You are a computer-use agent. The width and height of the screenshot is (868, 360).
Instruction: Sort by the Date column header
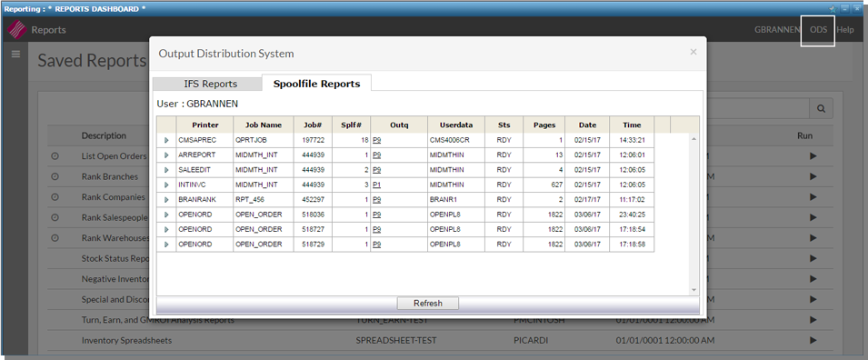(x=587, y=125)
